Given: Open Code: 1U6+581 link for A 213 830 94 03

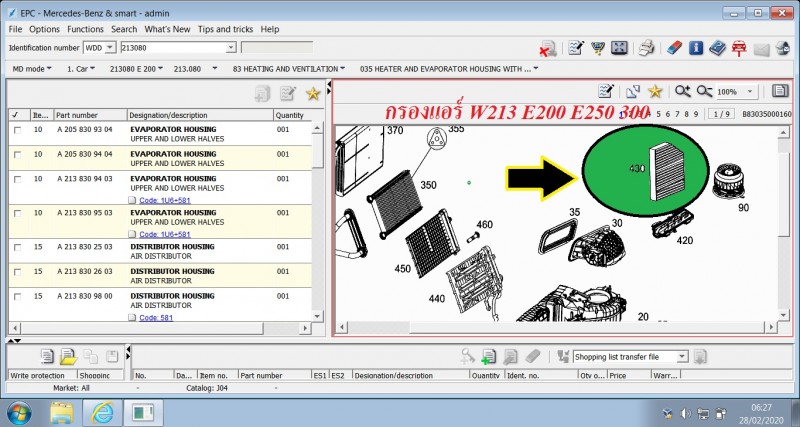Looking at the screenshot, I should coord(165,200).
